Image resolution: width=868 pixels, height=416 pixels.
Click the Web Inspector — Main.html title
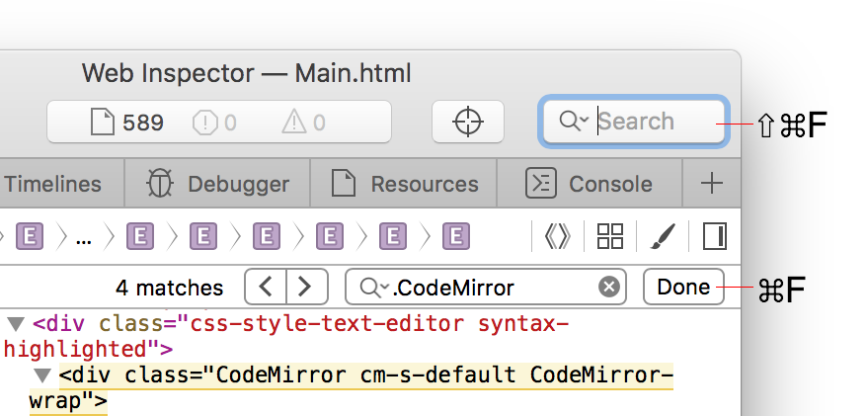[246, 73]
